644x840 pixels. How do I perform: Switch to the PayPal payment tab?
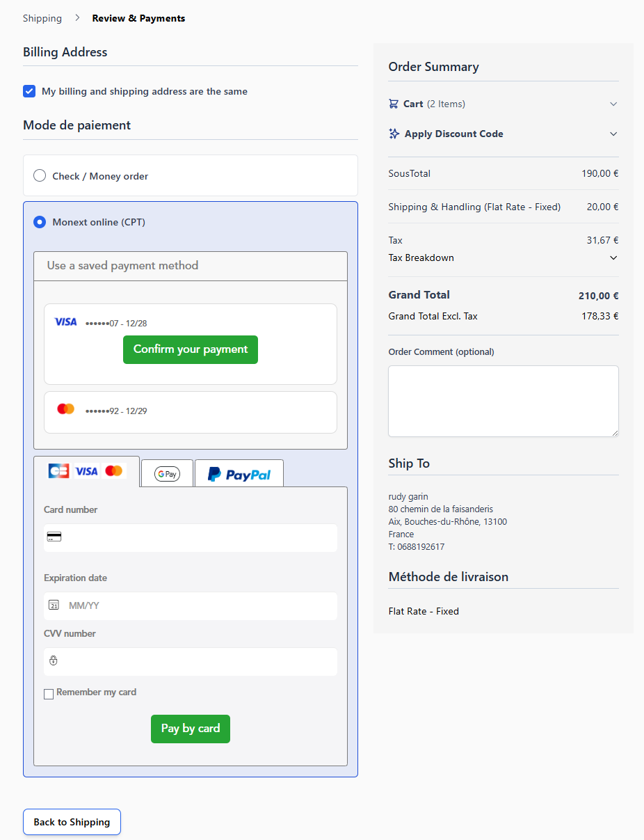coord(239,474)
